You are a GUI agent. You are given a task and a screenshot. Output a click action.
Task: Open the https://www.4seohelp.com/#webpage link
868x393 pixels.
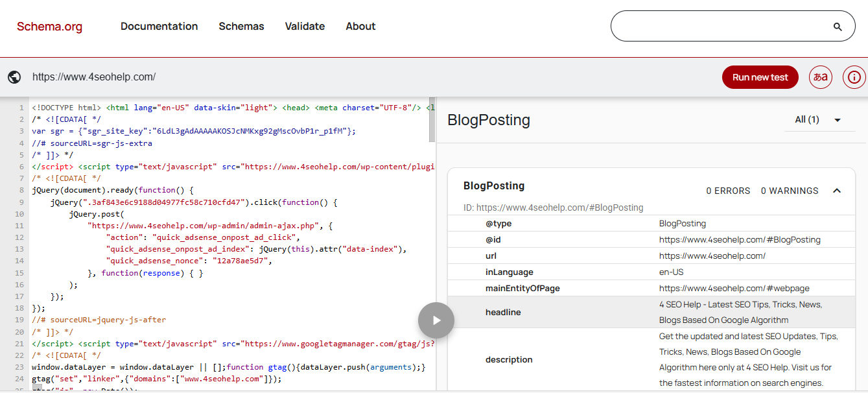pos(734,288)
